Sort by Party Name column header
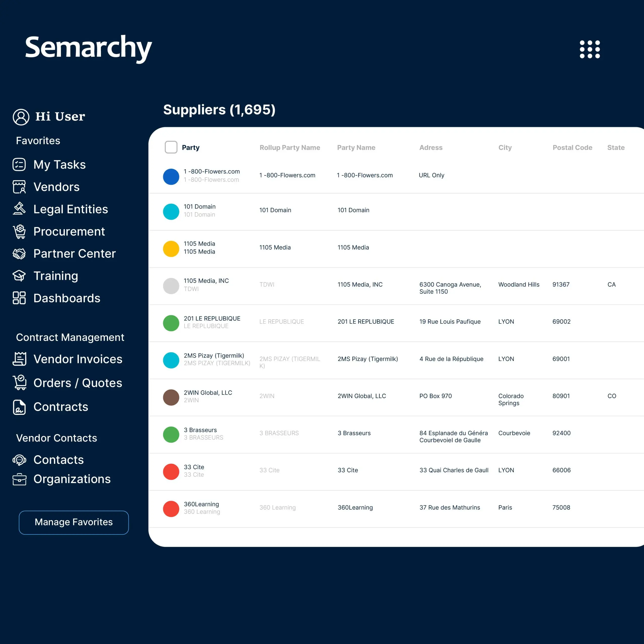644x644 pixels. (356, 148)
